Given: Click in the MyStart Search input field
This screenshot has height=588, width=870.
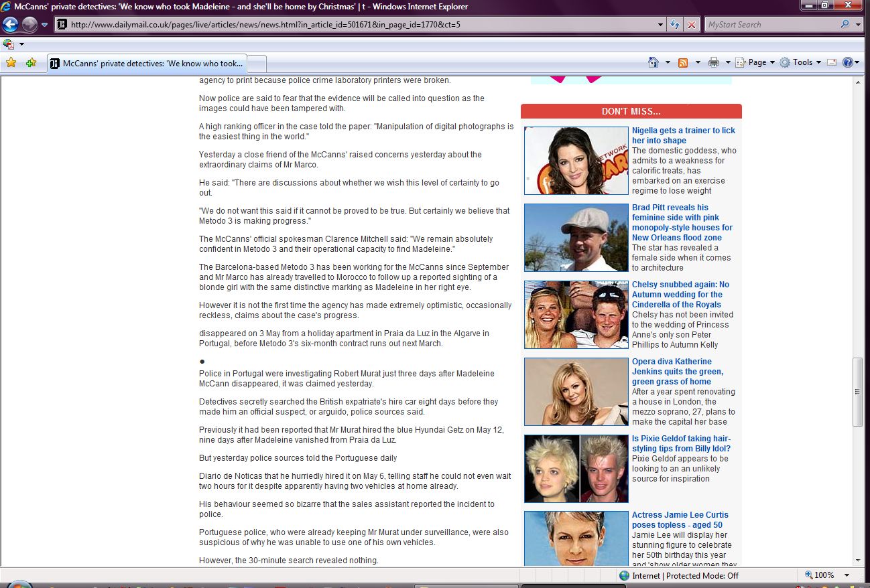Looking at the screenshot, I should pos(769,25).
